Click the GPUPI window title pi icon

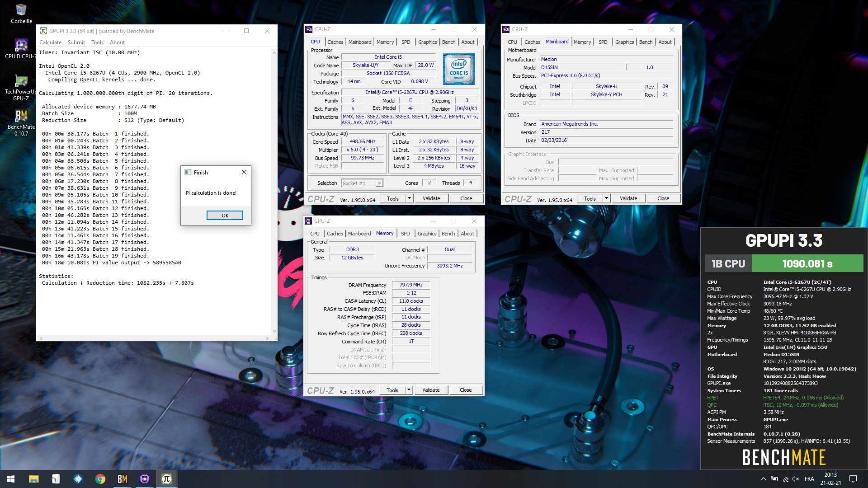(x=43, y=31)
